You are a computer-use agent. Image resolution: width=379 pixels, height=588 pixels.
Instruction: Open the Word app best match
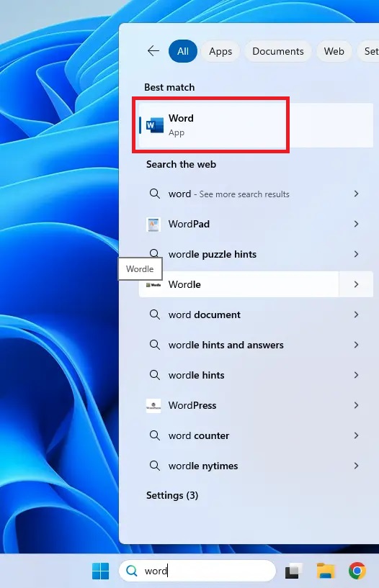[256, 125]
